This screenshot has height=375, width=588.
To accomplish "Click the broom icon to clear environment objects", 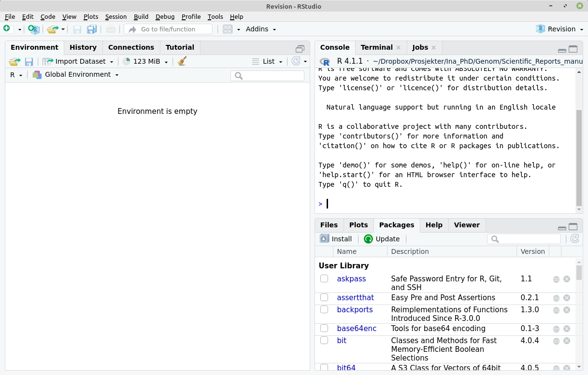I will pyautogui.click(x=182, y=61).
